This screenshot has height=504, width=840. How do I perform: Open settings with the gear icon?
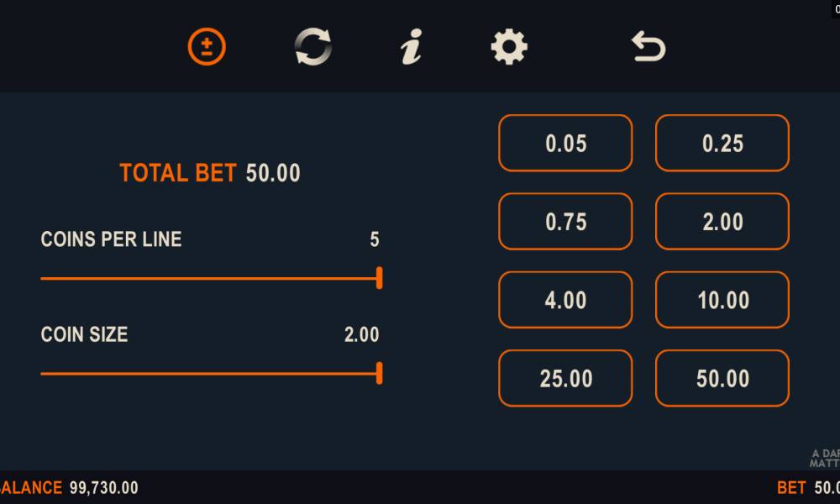tap(509, 47)
